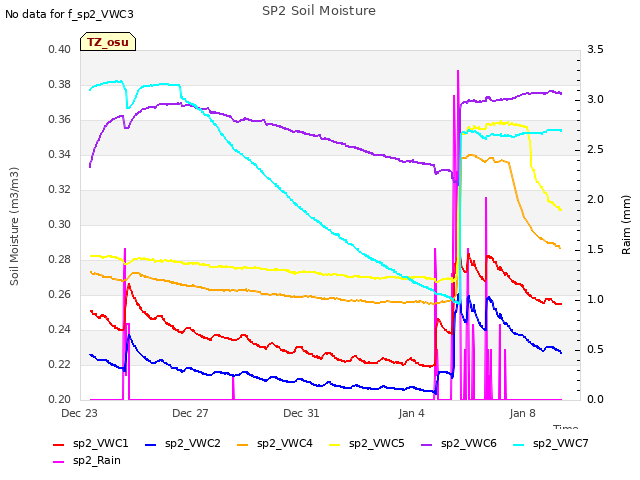Viewport: 640px width, 480px height.
Task: Click the 2.0 right axis value
Action: [596, 200]
